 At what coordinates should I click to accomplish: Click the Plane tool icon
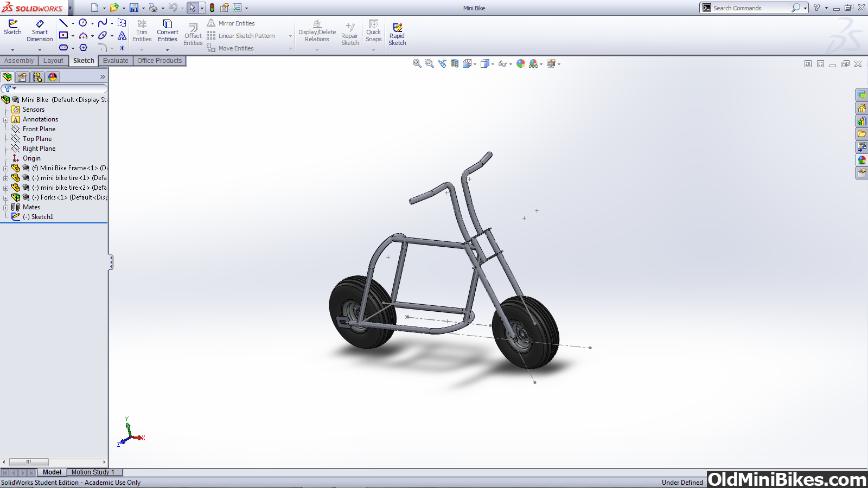122,23
